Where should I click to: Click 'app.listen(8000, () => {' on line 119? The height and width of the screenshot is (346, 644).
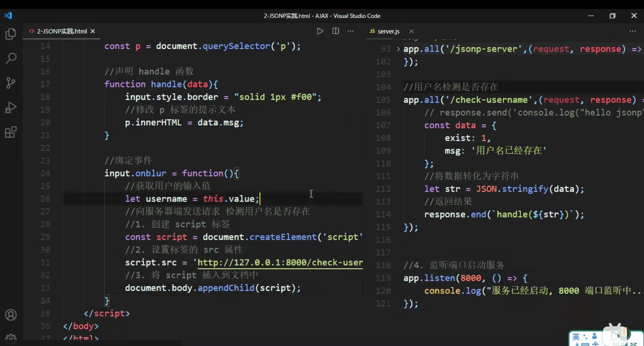465,278
